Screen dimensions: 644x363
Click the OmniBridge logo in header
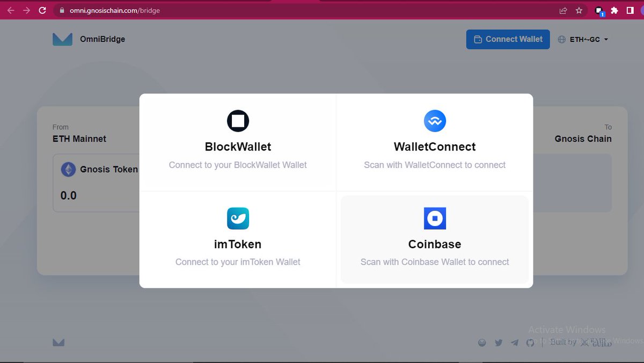point(62,39)
